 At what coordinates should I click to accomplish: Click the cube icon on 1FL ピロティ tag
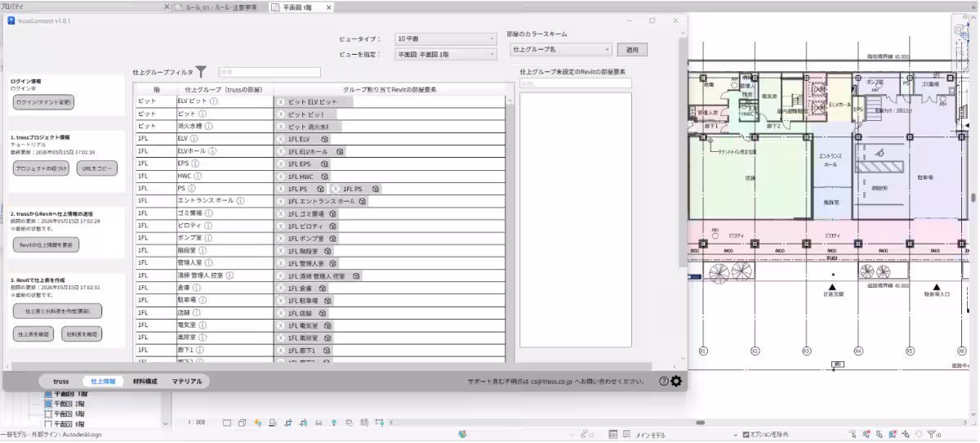pos(334,226)
